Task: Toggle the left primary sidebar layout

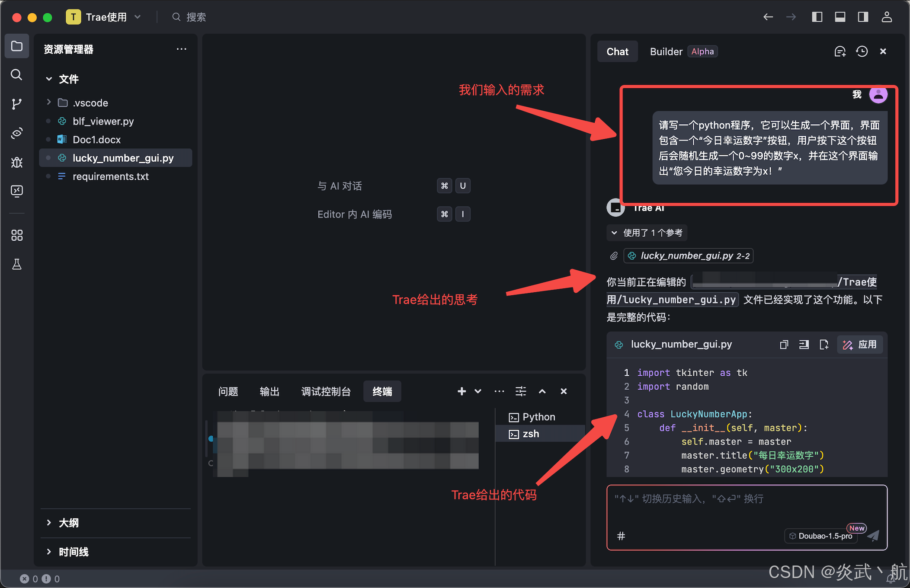Action: click(x=817, y=17)
